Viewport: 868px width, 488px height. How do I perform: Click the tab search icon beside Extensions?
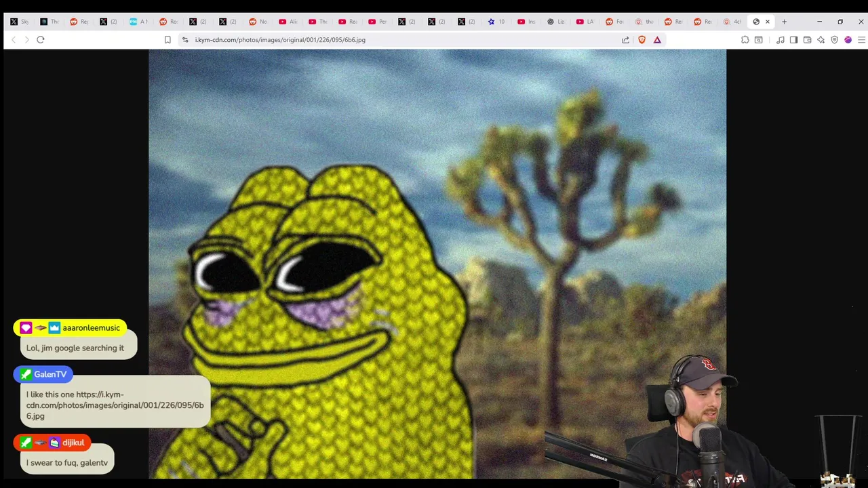click(758, 40)
